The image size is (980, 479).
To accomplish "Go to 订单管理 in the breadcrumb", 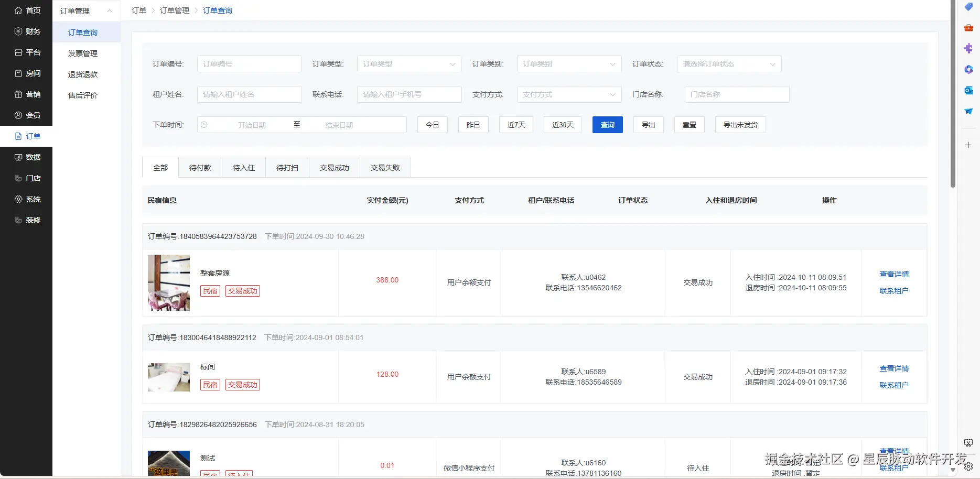I will (x=175, y=10).
